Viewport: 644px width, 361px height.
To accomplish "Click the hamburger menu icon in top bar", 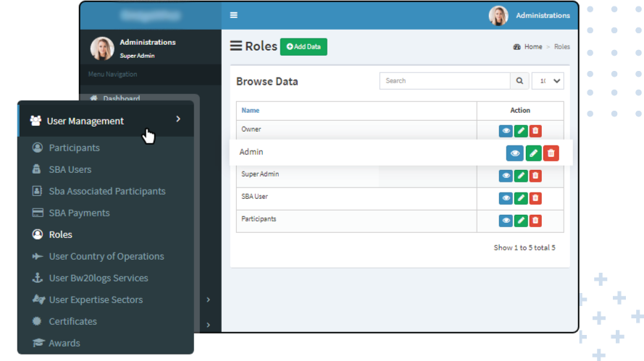I will (x=233, y=15).
